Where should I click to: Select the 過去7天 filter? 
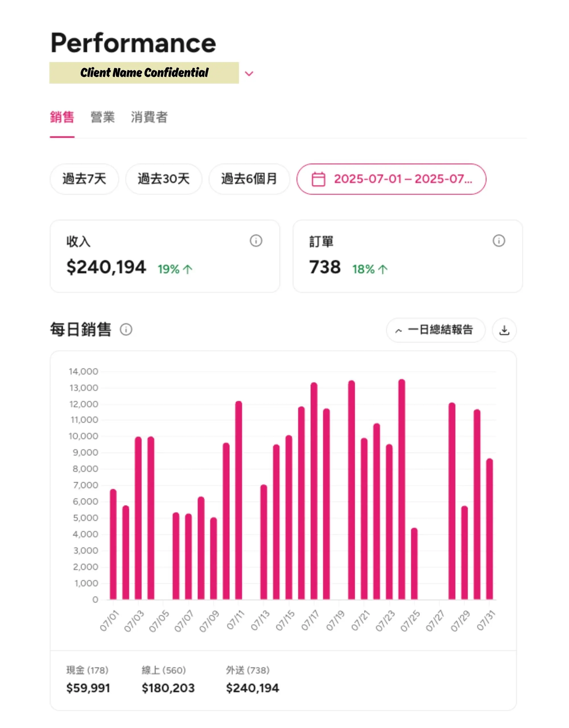84,179
